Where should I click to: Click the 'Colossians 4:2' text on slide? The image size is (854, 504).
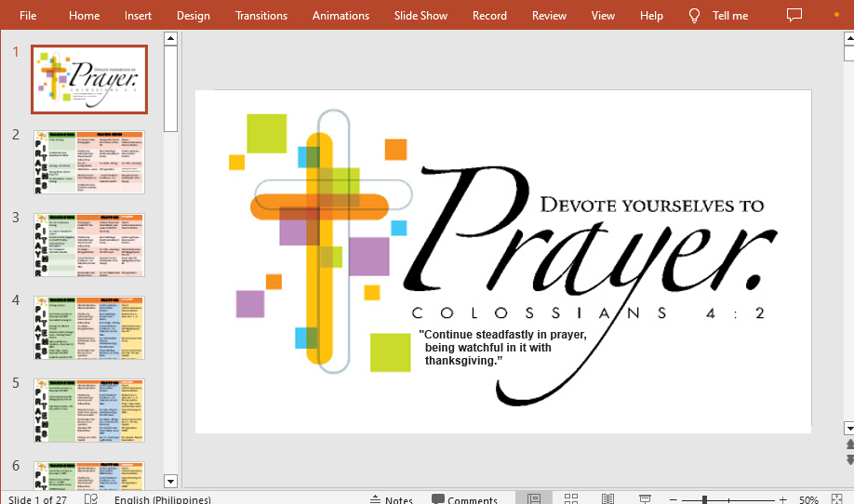click(588, 313)
